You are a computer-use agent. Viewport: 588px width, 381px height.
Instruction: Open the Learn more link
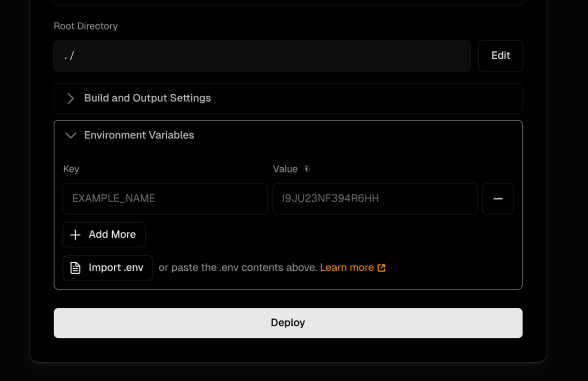click(348, 268)
